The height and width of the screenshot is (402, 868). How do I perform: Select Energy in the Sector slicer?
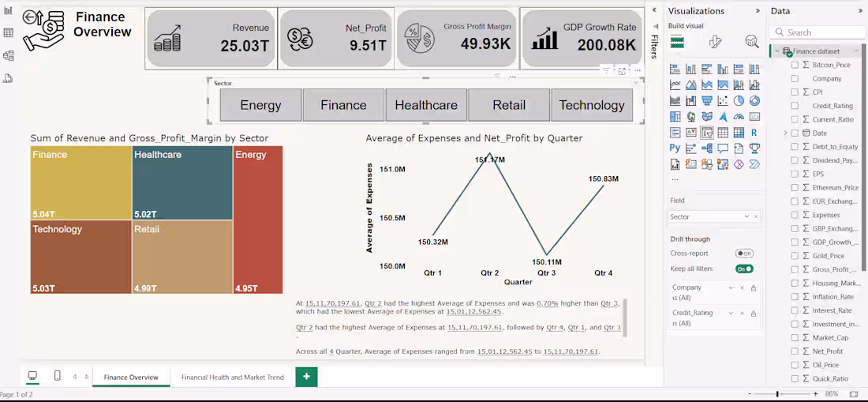pos(260,105)
